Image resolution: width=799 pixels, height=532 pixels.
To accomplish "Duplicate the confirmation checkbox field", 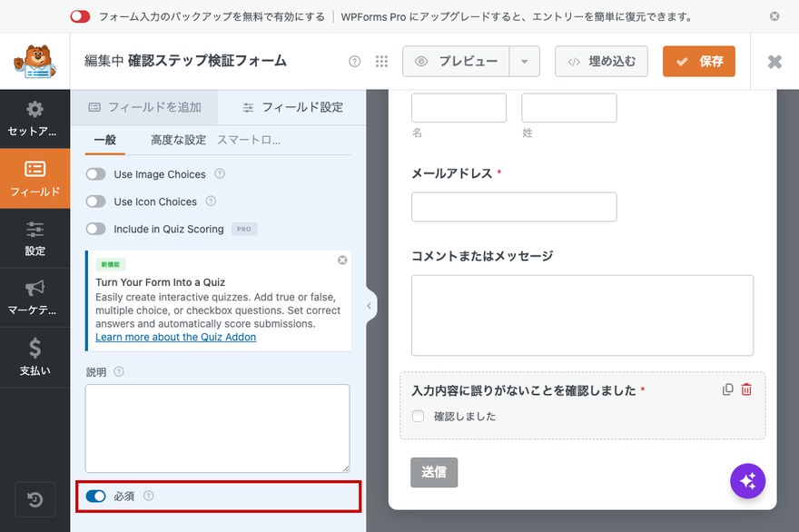I will pyautogui.click(x=727, y=389).
